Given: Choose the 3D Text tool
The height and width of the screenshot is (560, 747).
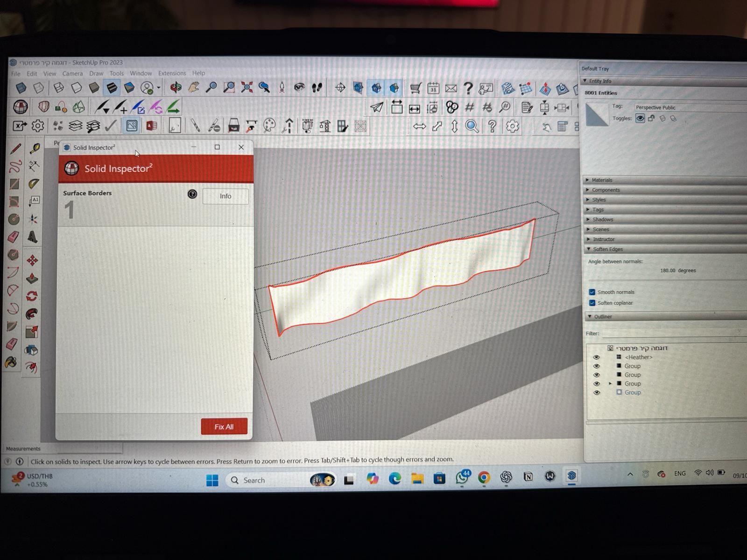Looking at the screenshot, I should (32, 237).
